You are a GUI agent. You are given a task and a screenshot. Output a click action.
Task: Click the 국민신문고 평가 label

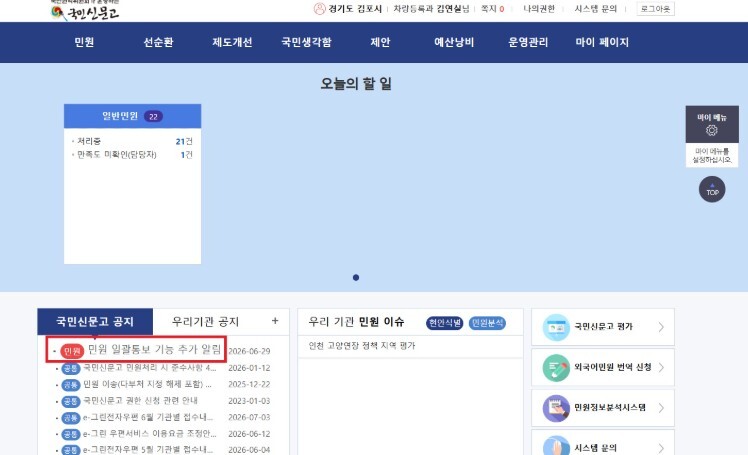tap(603, 327)
